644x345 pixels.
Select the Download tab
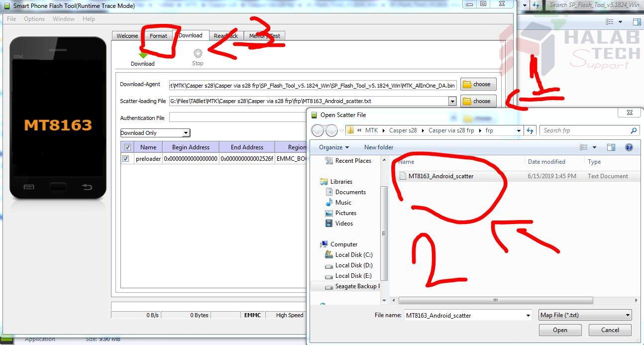[x=191, y=35]
